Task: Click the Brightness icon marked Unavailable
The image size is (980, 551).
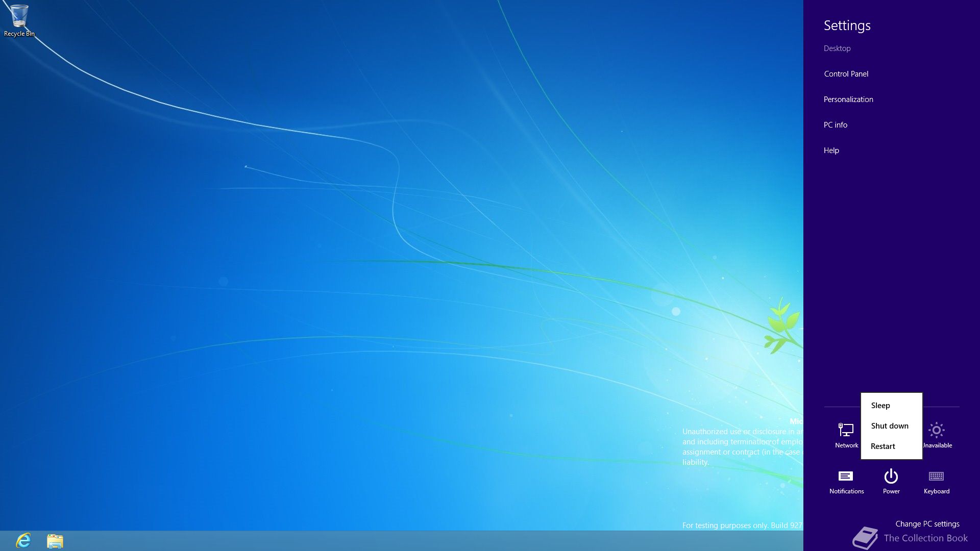Action: click(937, 435)
